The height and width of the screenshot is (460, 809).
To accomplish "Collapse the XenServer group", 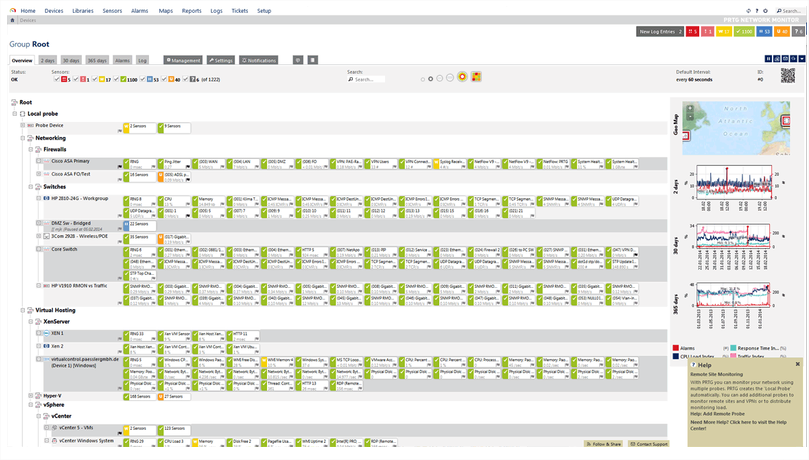I will tap(30, 321).
